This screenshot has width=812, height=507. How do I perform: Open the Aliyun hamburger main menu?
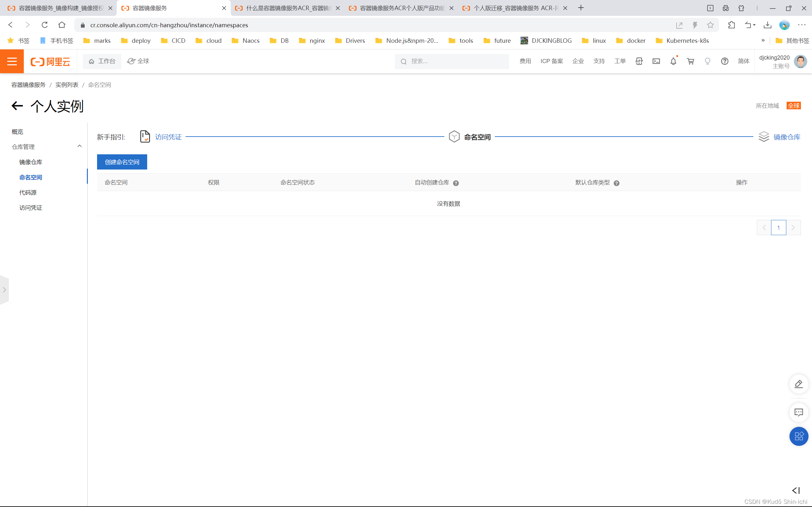tap(12, 61)
